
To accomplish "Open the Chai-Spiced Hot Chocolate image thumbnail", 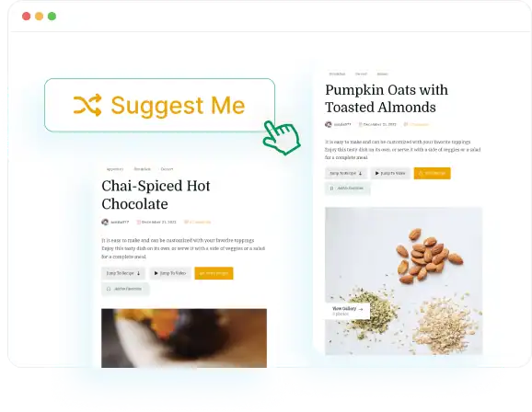I will 184,338.
